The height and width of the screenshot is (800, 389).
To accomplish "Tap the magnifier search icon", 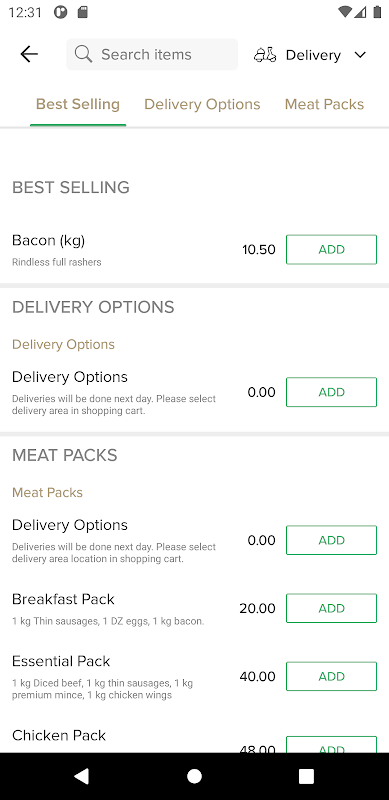I will [83, 54].
